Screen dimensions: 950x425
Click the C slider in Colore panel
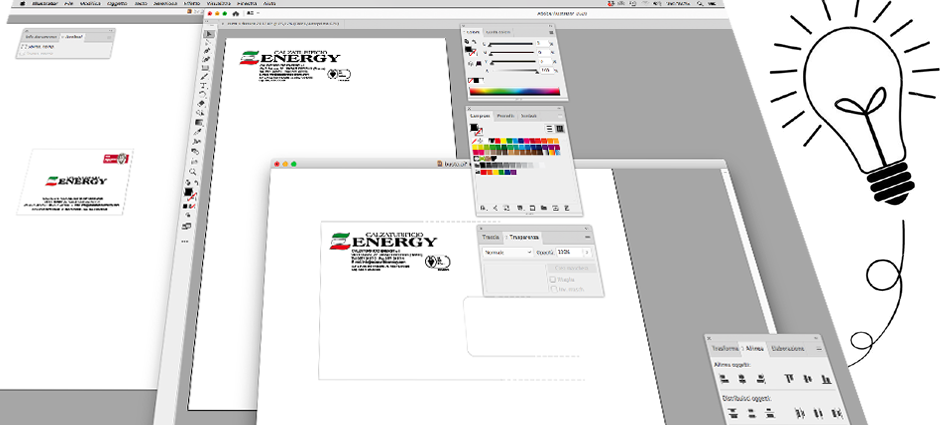(x=511, y=44)
